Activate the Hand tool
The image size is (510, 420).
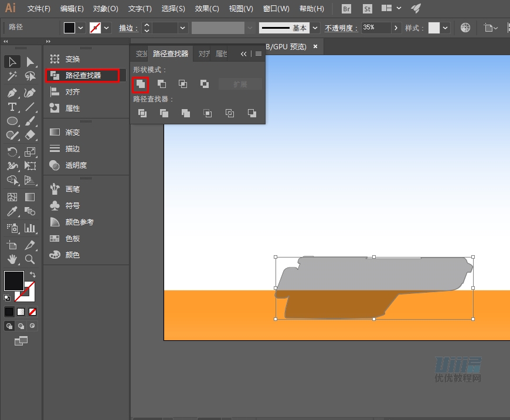pos(12,259)
